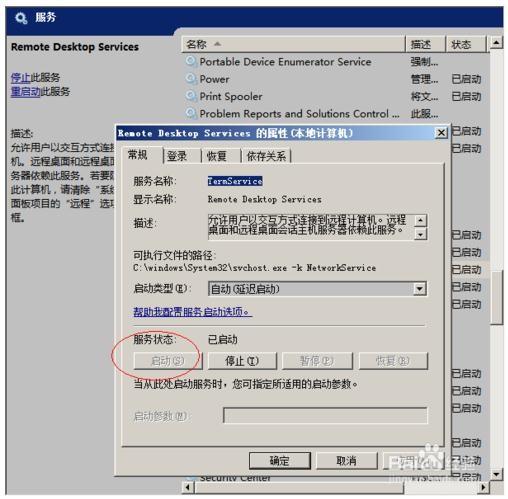Click 已启动 status of Power service
The image size is (508, 499).
click(466, 79)
